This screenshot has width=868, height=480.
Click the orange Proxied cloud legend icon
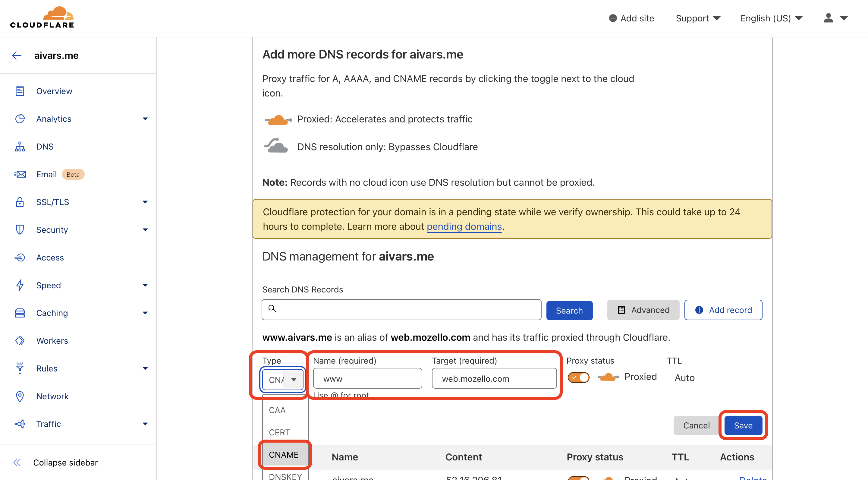(278, 120)
